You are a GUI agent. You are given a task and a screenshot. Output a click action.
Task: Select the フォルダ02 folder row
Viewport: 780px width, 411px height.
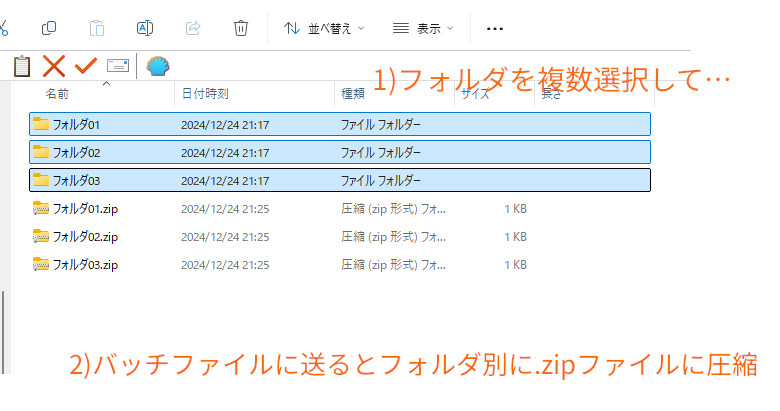click(340, 152)
